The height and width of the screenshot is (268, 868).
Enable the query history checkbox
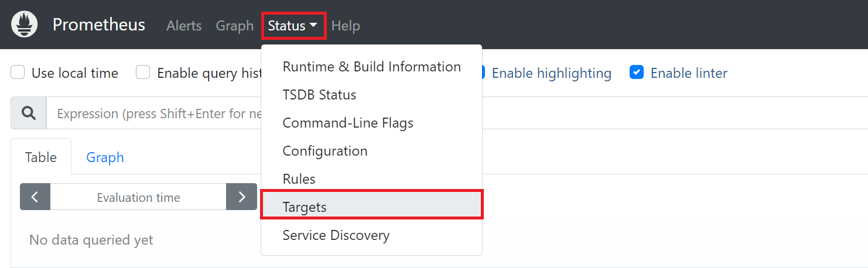(x=143, y=73)
